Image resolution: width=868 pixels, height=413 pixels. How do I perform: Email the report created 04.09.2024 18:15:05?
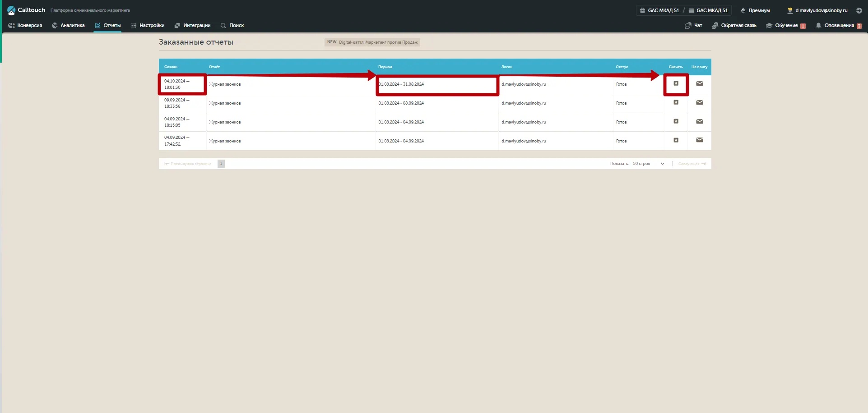(x=699, y=122)
